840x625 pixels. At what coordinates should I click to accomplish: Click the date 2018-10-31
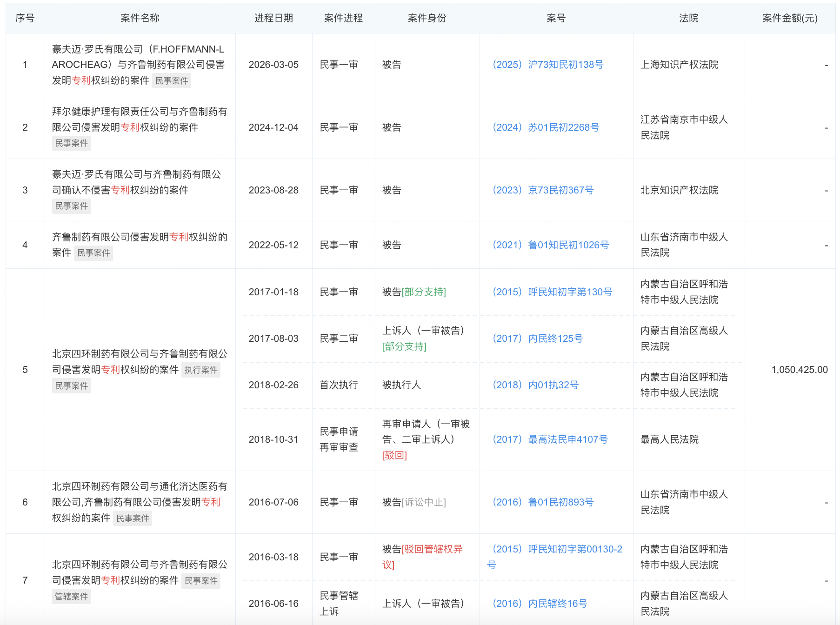click(273, 439)
